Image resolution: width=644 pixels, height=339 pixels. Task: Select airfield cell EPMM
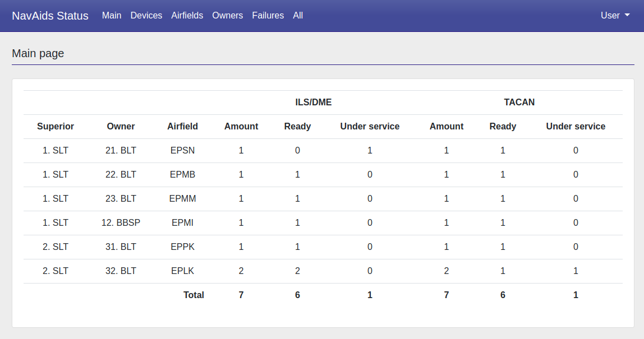pos(182,199)
